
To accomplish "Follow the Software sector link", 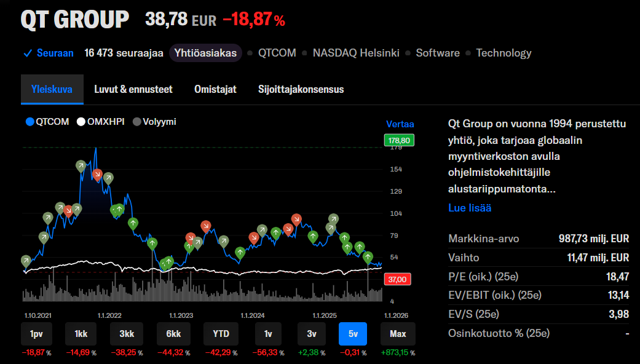I will [x=437, y=53].
